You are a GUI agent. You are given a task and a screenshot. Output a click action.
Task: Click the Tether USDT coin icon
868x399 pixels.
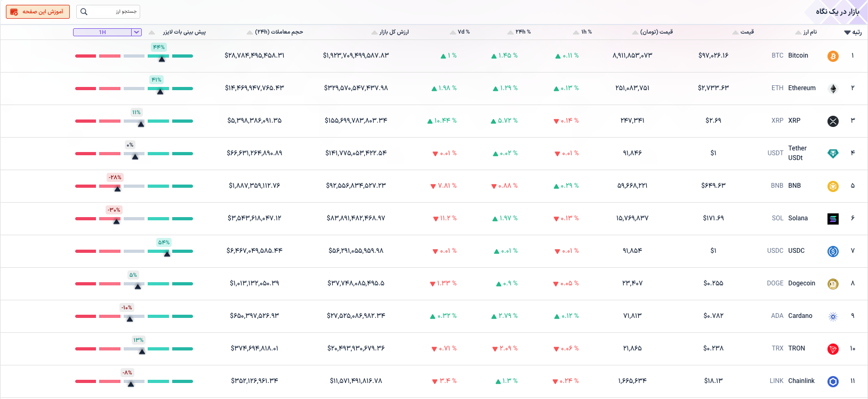tap(833, 154)
